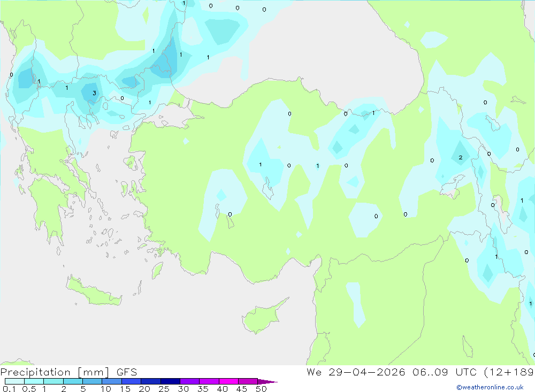Click the legend scale label '20'
The image size is (535, 392).
[x=144, y=389]
